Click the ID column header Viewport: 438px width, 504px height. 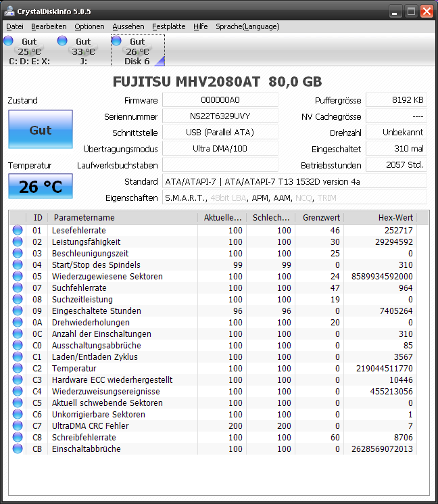[38, 218]
